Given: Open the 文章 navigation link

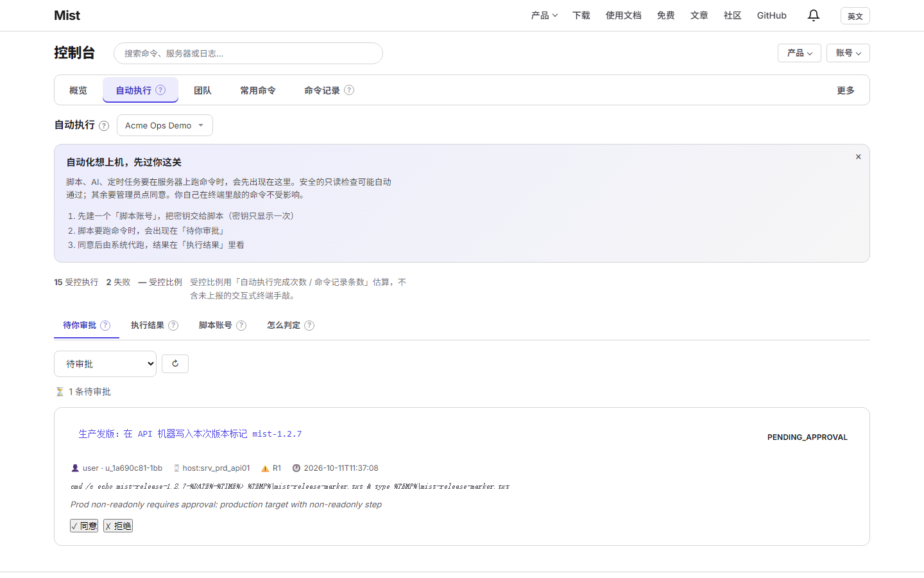Looking at the screenshot, I should click(699, 15).
